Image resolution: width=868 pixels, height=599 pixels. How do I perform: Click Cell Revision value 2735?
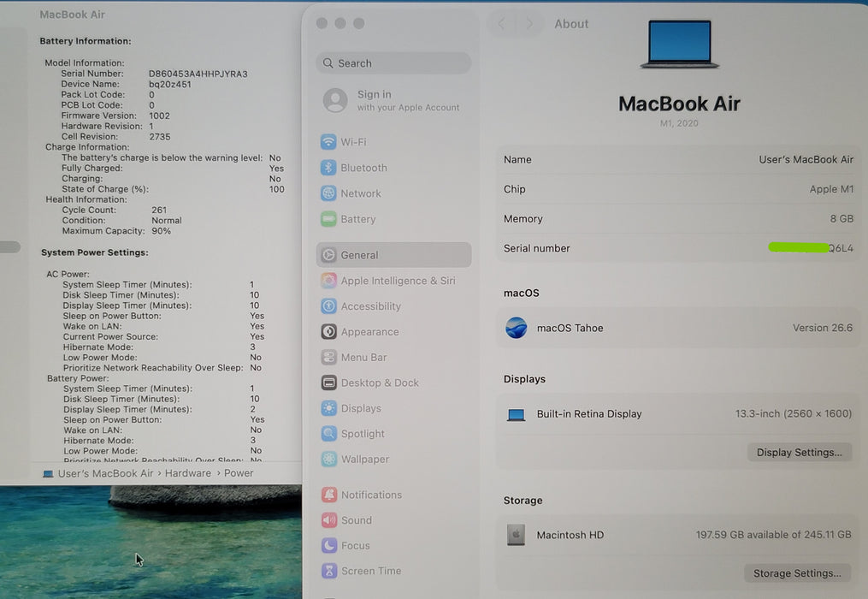pos(159,137)
